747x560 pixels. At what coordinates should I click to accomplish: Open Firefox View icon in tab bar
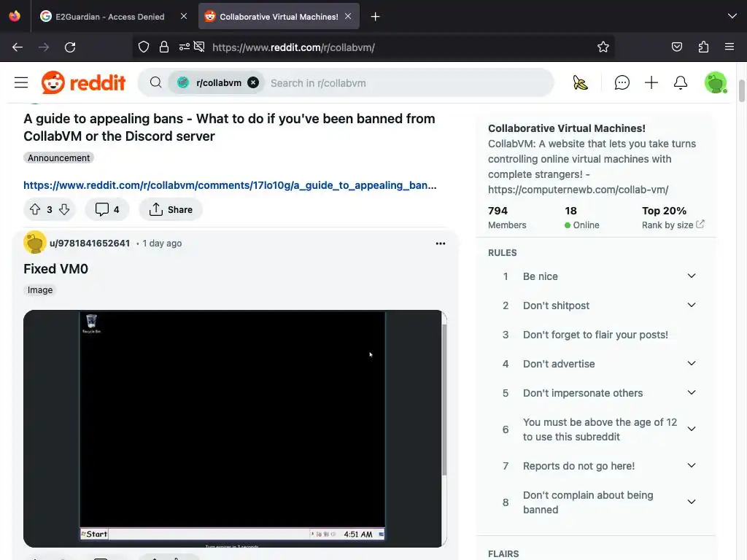click(x=15, y=16)
